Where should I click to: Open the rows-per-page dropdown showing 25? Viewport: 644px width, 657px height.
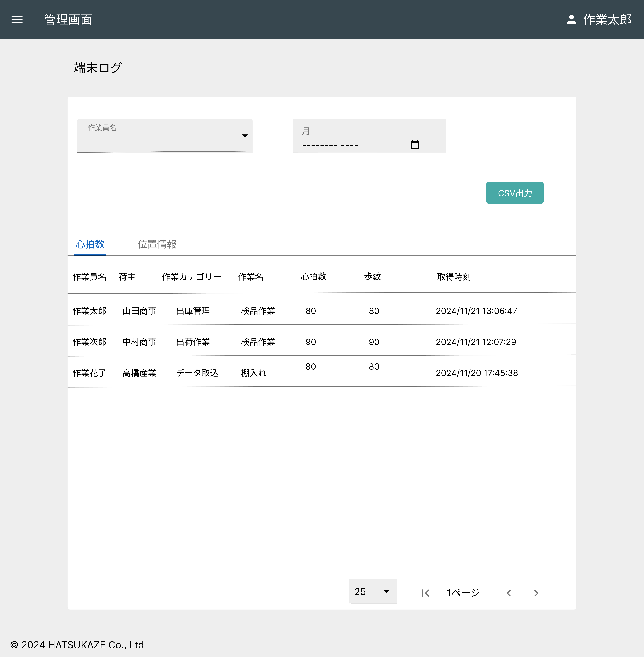tap(373, 591)
